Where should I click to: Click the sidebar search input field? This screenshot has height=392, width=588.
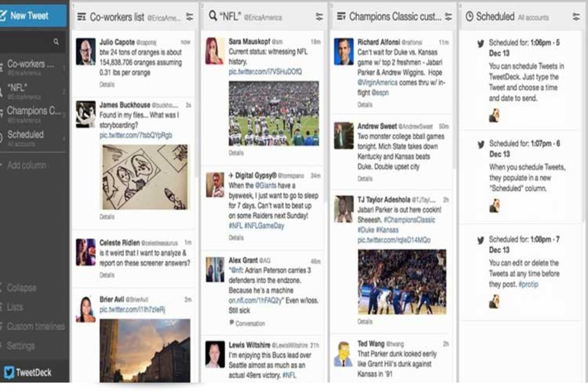pos(26,42)
